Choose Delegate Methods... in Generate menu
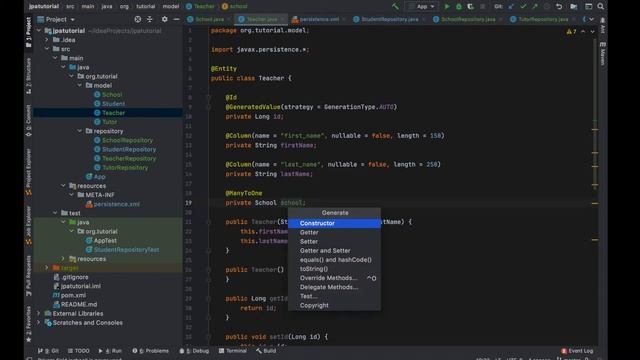The image size is (640, 360). coord(334,287)
